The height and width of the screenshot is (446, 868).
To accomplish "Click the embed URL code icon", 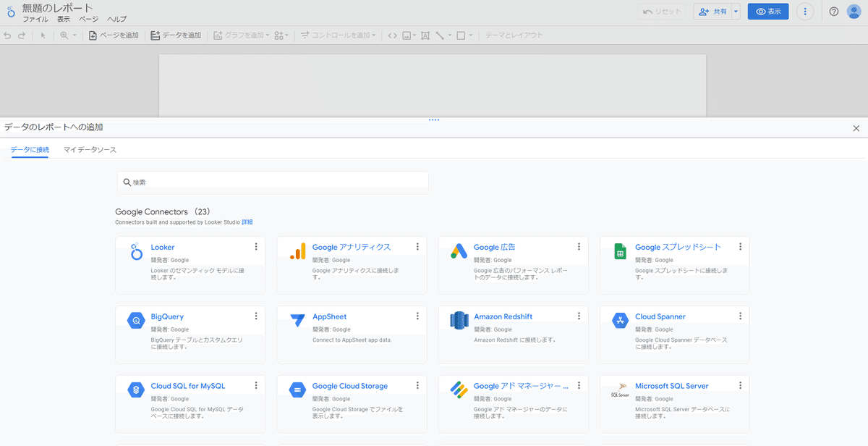I will point(392,35).
